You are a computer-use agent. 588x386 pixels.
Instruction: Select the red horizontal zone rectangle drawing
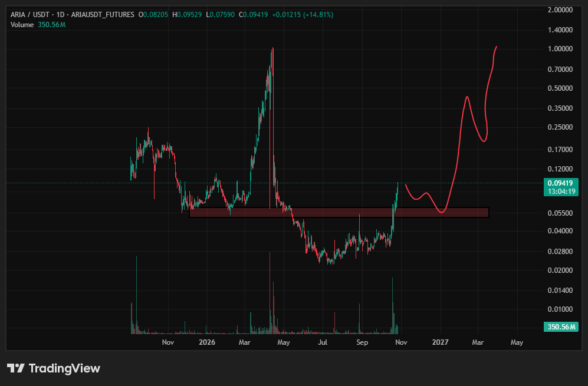click(339, 213)
